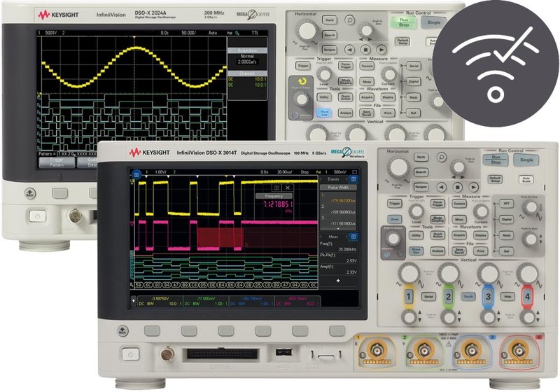Open the Meas key on the 3014T panel
Image resolution: width=560 pixels, height=392 pixels.
coord(459,220)
